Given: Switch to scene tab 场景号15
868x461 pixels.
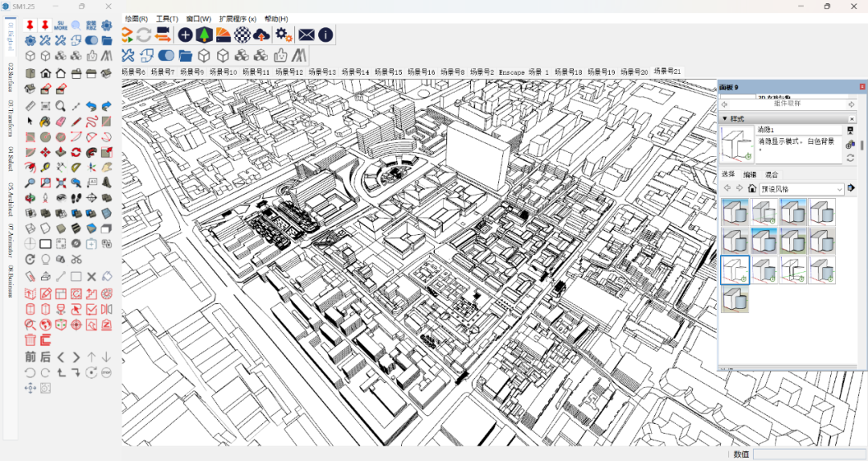Looking at the screenshot, I should click(x=389, y=72).
